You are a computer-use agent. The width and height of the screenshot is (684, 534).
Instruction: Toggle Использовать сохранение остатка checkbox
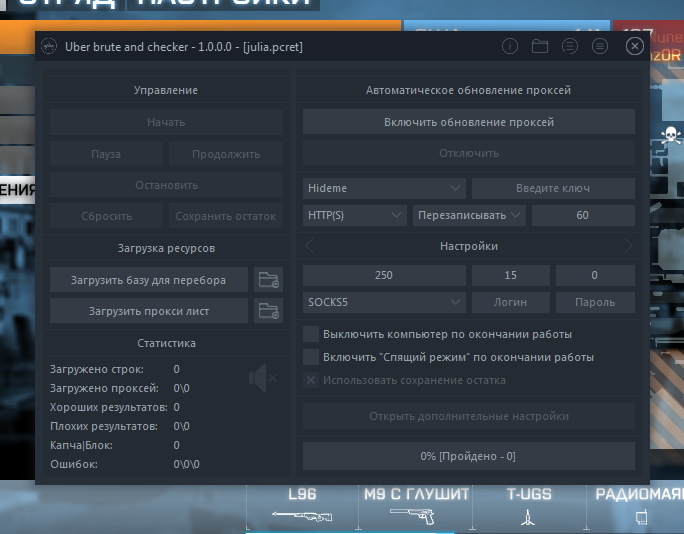click(x=311, y=380)
